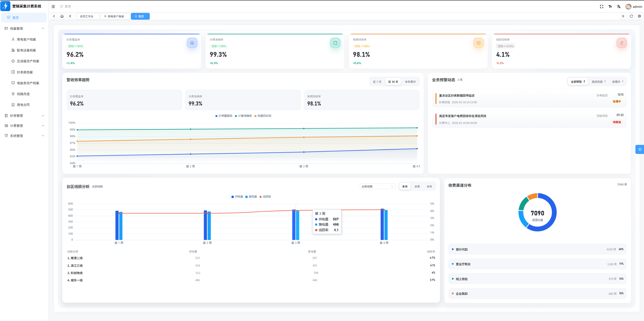Click the tab bar back arrow
Image resolution: width=644 pixels, height=321 pixels.
(54, 16)
